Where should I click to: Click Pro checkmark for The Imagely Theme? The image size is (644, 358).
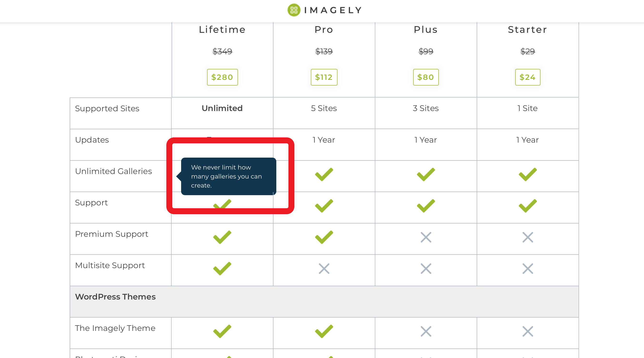tap(324, 331)
